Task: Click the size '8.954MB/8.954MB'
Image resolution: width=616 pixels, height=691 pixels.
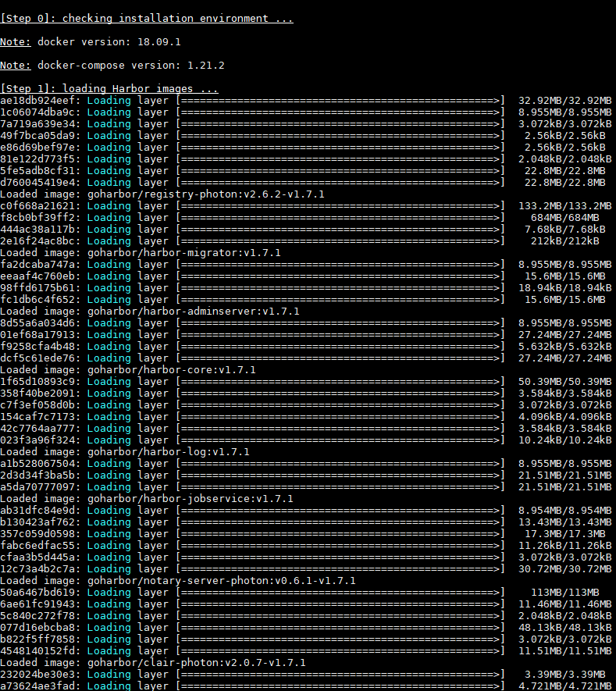Action: coord(565,511)
